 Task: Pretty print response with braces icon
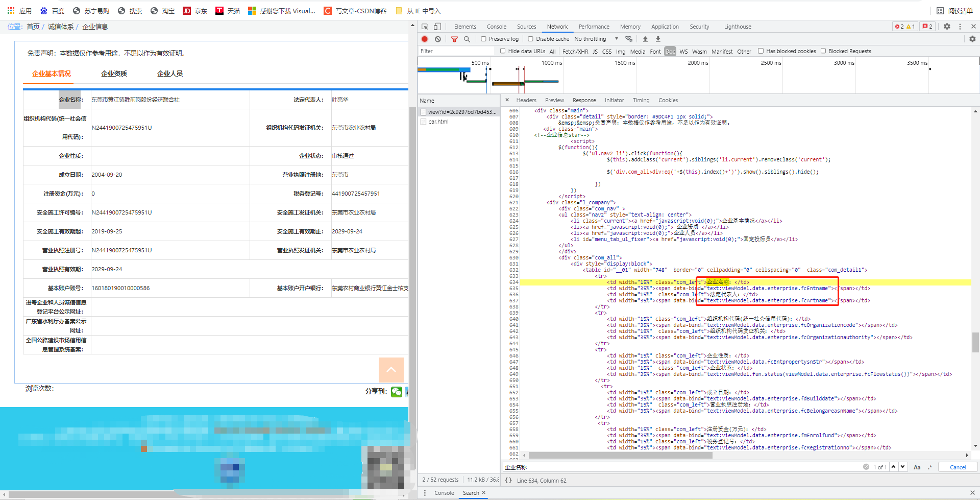508,480
